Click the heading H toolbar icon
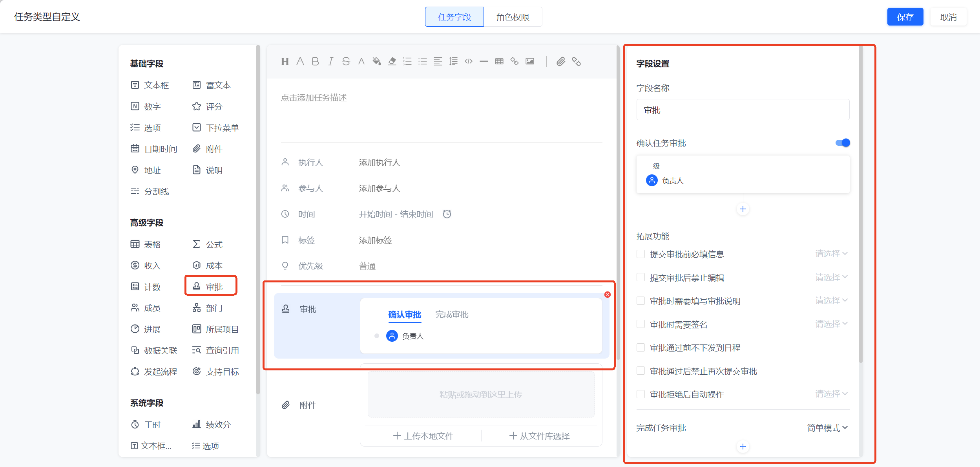The width and height of the screenshot is (980, 467). [285, 61]
